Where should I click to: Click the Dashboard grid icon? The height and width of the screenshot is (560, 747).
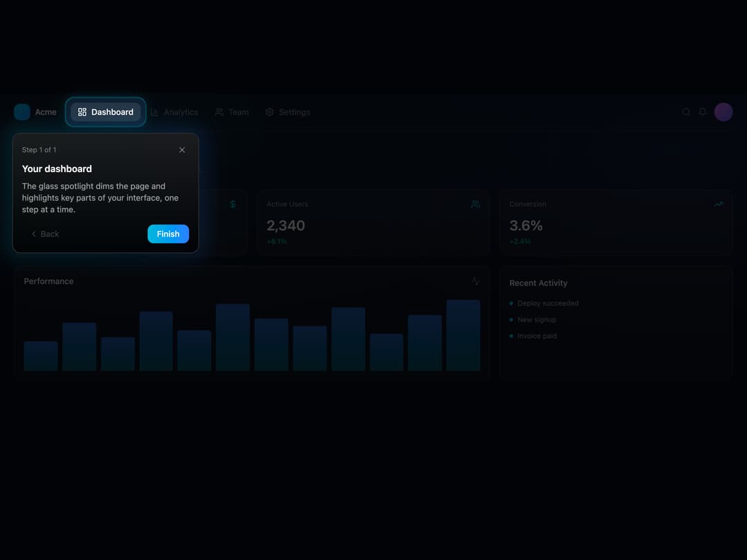coord(82,112)
